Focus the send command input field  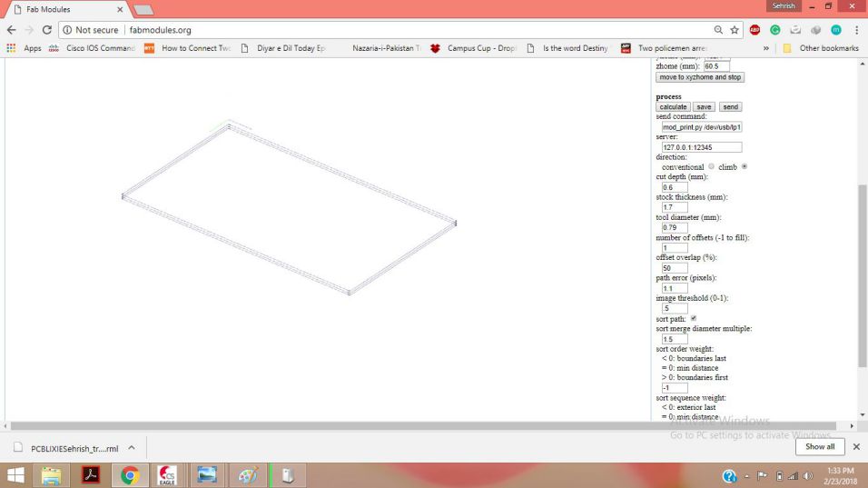[x=701, y=127]
